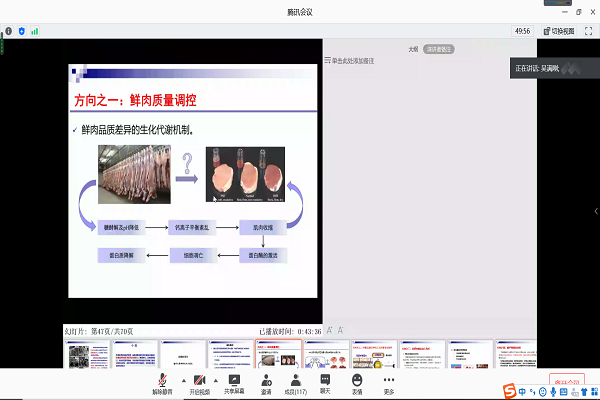Image resolution: width=600 pixels, height=400 pixels.
Task: Click the 49:56 meeting timer
Action: 522,31
